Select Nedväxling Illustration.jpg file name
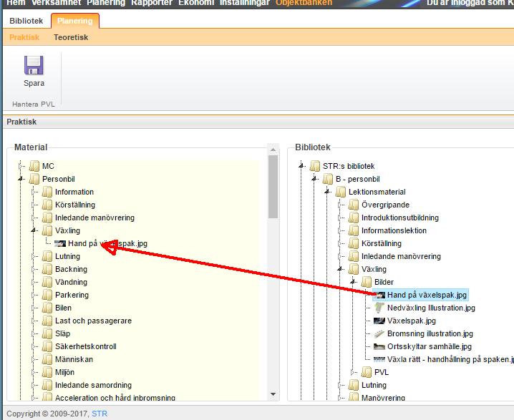The height and width of the screenshot is (420, 514). point(431,308)
